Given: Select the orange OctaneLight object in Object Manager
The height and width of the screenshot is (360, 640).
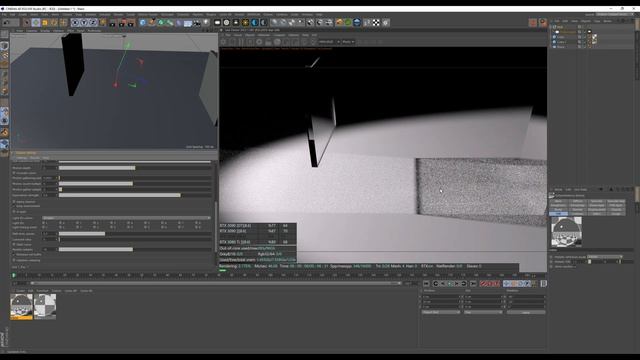Looking at the screenshot, I should 568,32.
